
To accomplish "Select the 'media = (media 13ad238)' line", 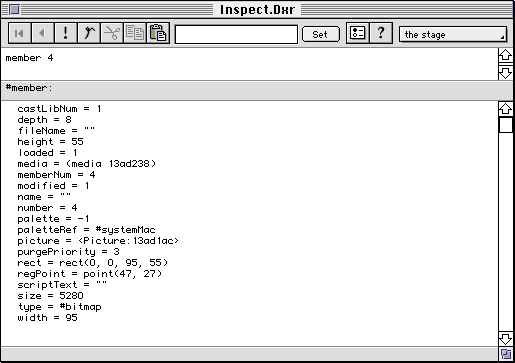I will tap(87, 164).
